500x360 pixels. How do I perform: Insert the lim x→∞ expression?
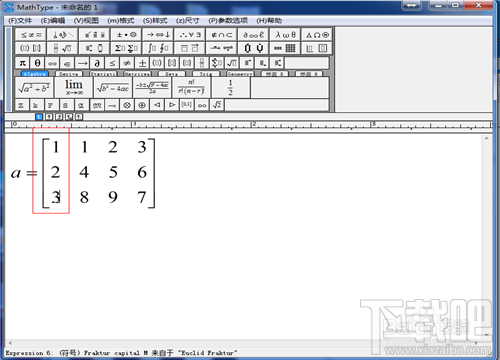pos(74,88)
